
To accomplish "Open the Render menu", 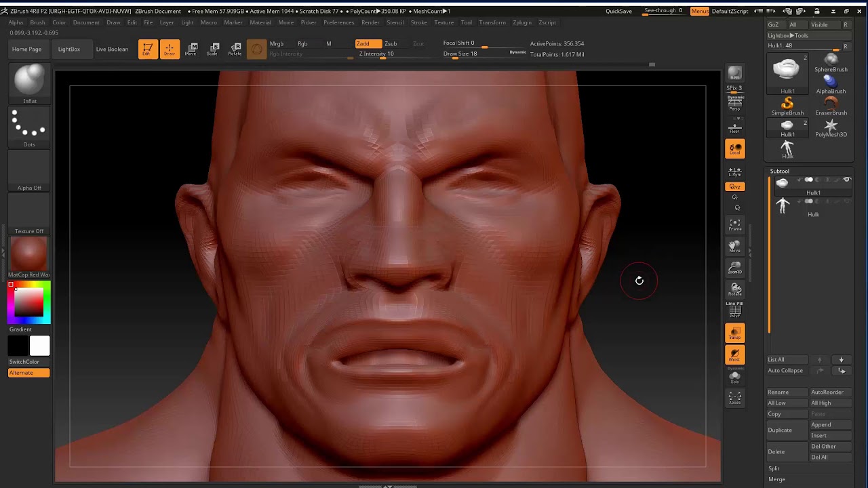I will coord(370,22).
